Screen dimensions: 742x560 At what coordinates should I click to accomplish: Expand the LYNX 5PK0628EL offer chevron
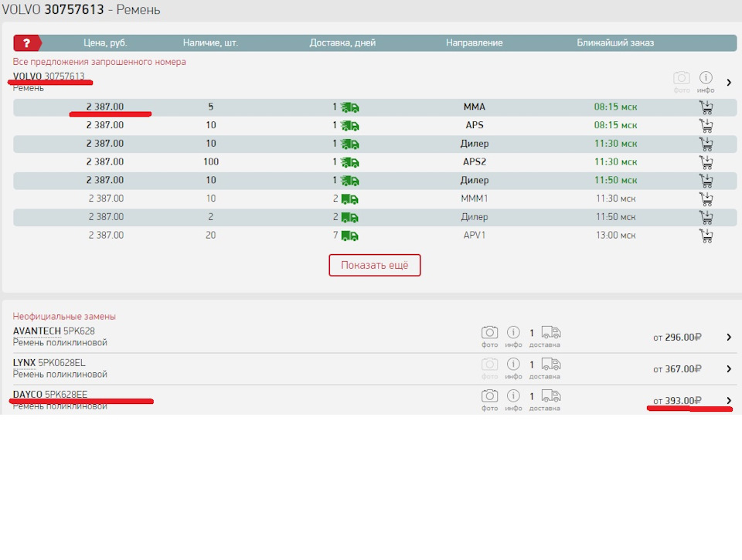click(728, 369)
